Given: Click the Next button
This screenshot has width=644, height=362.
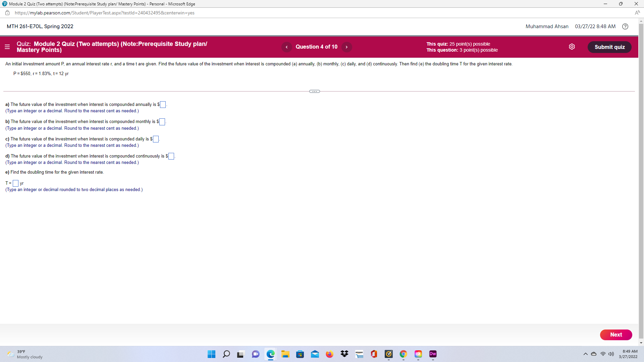Looking at the screenshot, I should pyautogui.click(x=616, y=335).
